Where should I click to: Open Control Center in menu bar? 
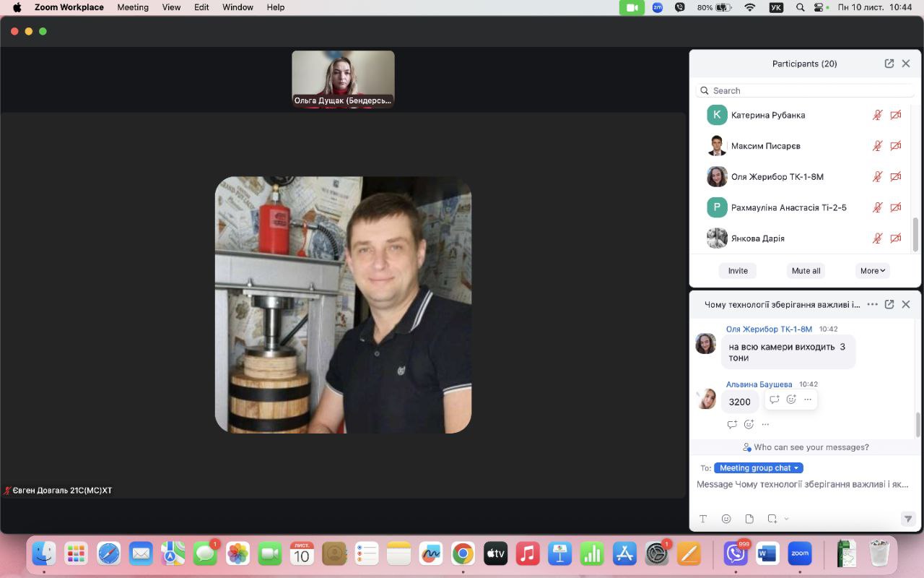[x=819, y=7]
